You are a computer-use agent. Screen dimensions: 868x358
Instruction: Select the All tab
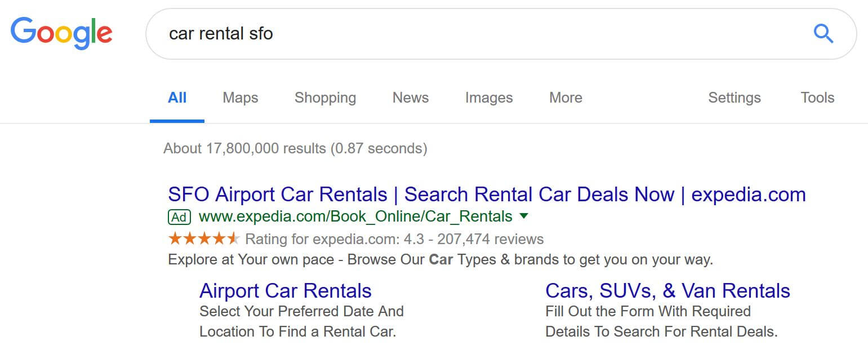click(177, 98)
